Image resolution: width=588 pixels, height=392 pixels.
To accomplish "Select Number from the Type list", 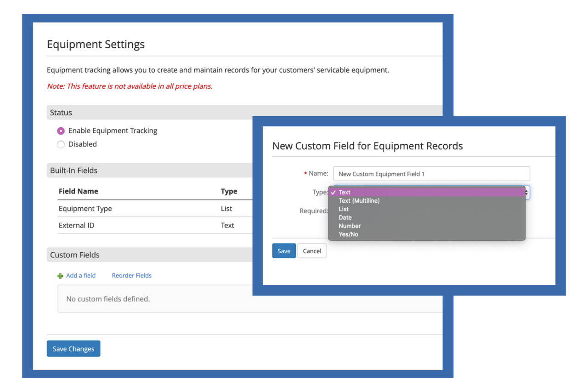I will pos(350,225).
